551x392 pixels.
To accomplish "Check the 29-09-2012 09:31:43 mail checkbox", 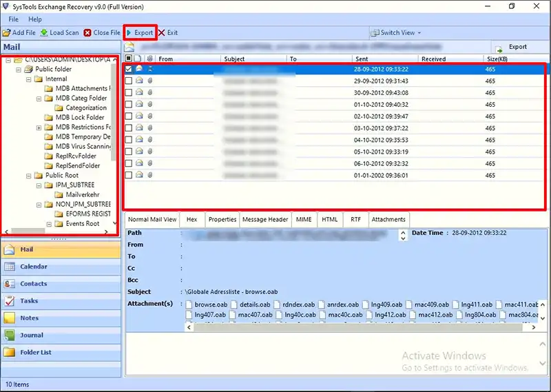I will tap(129, 81).
